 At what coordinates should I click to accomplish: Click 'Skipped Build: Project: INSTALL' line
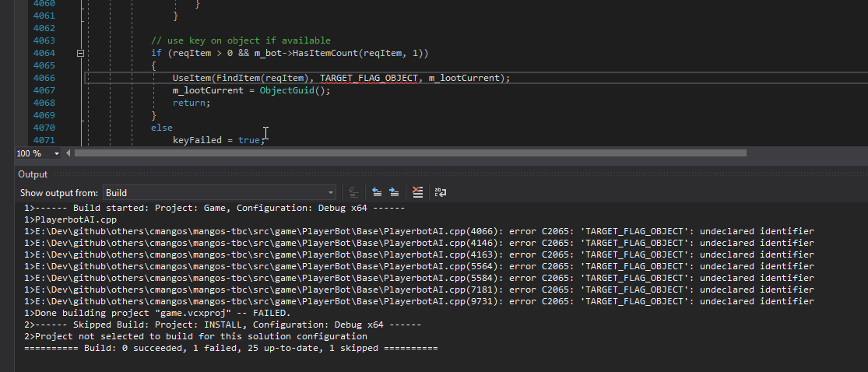point(223,325)
